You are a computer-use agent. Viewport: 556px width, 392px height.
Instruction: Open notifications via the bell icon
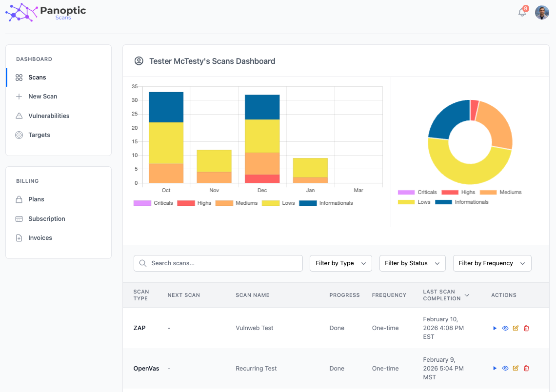point(521,13)
